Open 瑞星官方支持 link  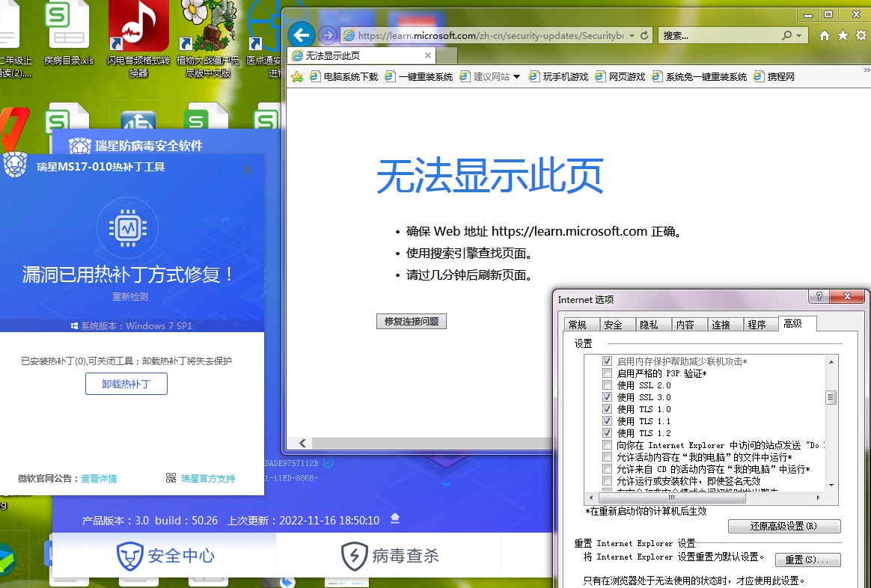[x=208, y=479]
